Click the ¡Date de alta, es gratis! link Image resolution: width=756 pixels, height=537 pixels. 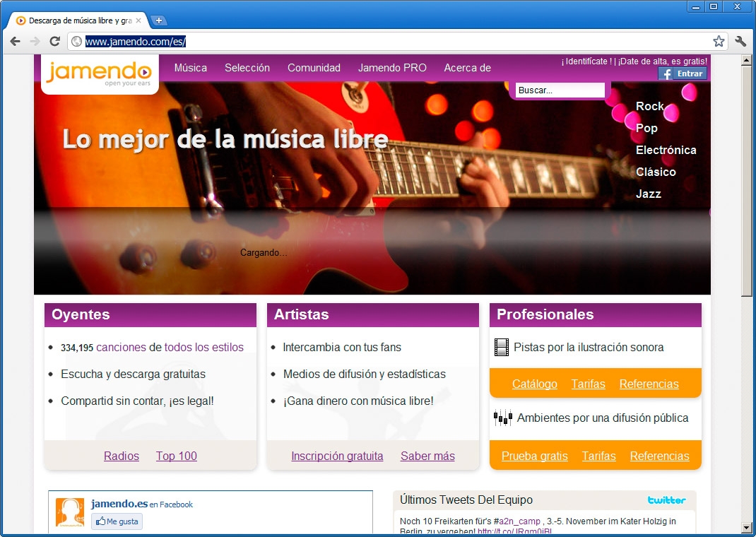tap(663, 61)
